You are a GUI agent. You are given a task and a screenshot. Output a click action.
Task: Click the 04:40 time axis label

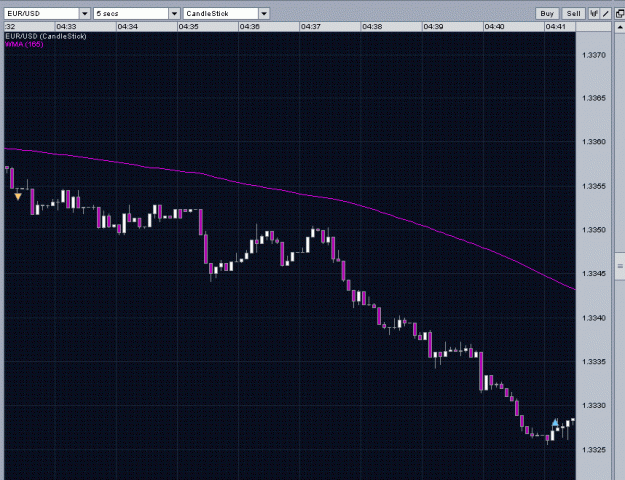point(494,27)
